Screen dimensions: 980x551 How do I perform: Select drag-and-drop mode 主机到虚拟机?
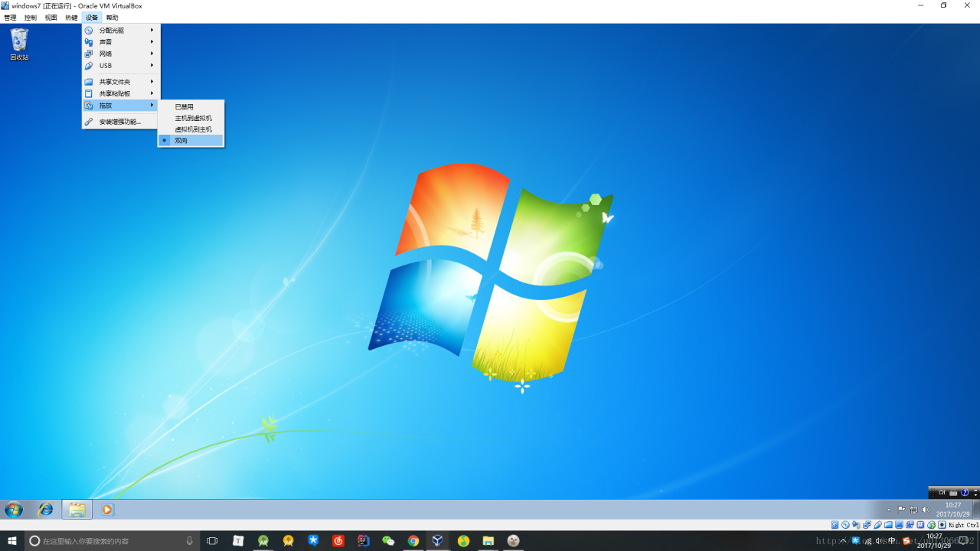pos(191,118)
